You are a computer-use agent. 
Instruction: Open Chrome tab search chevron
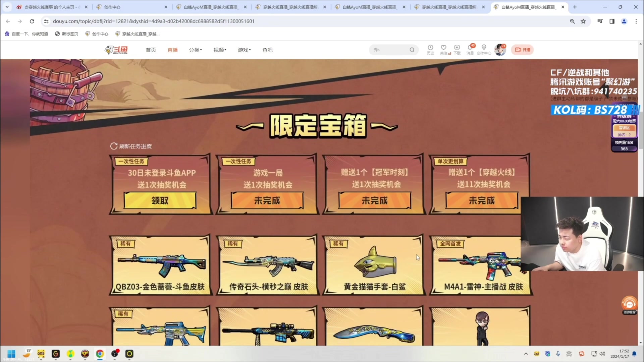[7, 7]
